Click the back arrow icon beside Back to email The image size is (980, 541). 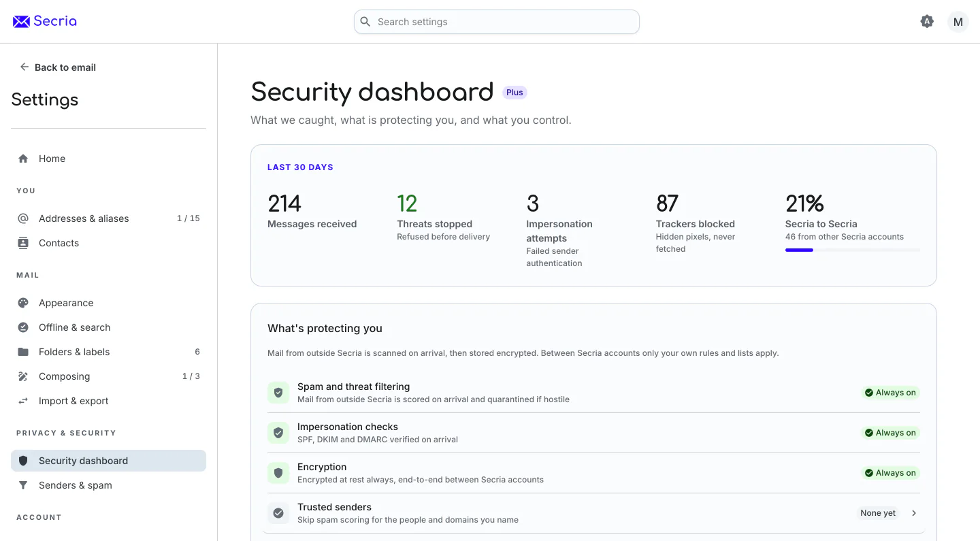point(24,67)
